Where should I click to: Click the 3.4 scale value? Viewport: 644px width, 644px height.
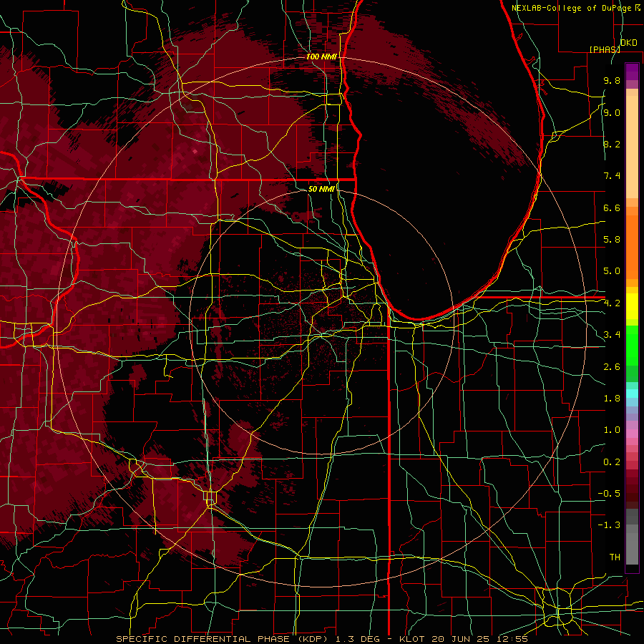point(612,335)
